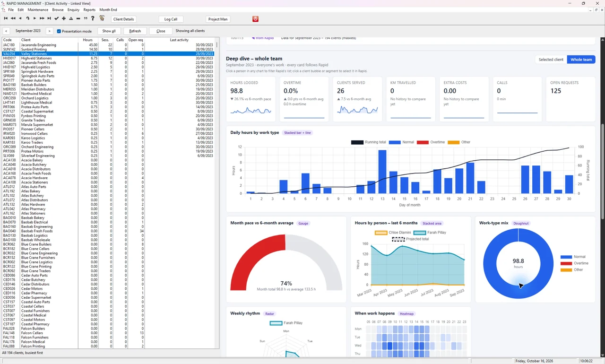The width and height of the screenshot is (605, 364).
Task: Select the Sunbird Printing row
Action: click(108, 49)
